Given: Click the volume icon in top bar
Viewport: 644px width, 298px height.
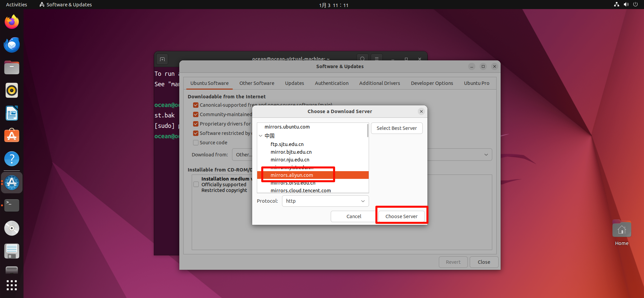Looking at the screenshot, I should click(626, 5).
